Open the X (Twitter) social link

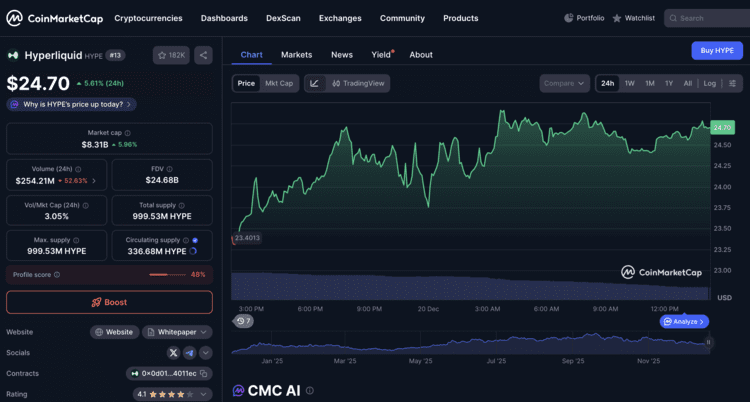coord(173,352)
